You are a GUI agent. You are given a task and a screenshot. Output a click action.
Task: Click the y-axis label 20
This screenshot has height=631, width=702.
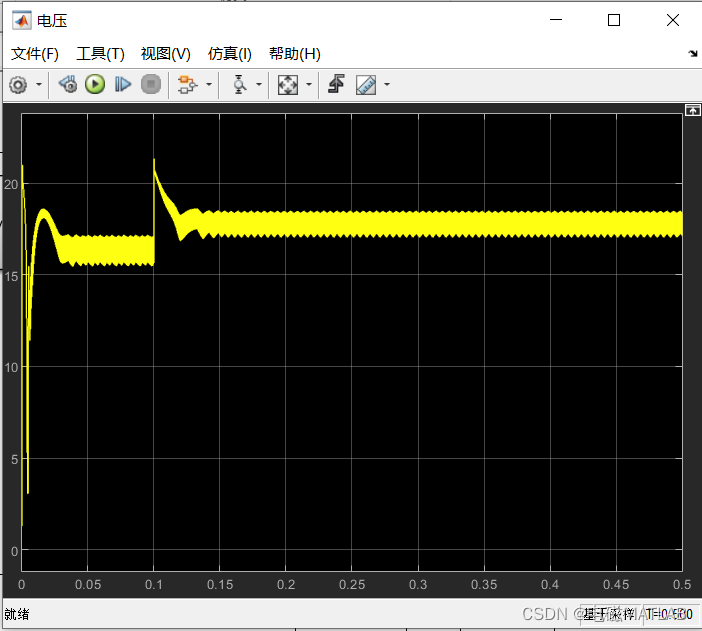11,185
